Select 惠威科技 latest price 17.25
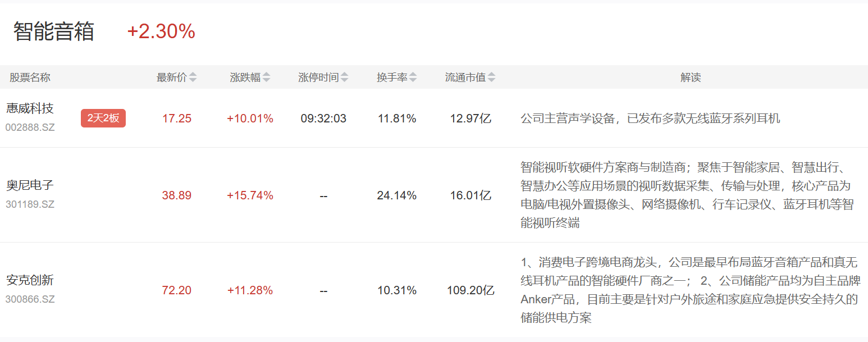The image size is (868, 342). [177, 118]
